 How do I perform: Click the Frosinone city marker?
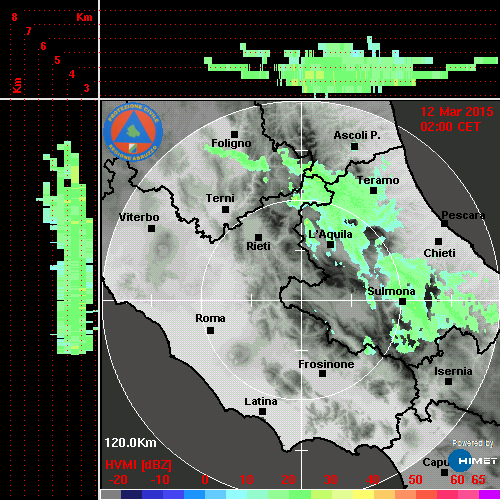pyautogui.click(x=322, y=373)
